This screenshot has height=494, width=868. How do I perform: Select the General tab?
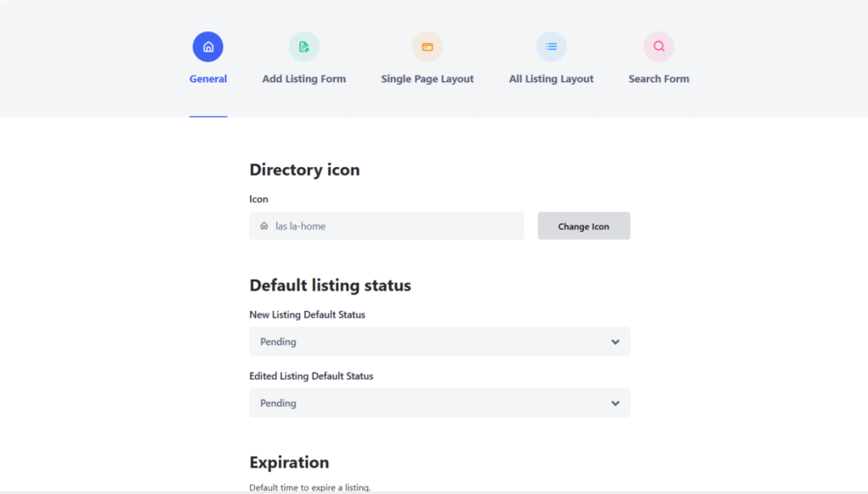pyautogui.click(x=208, y=78)
